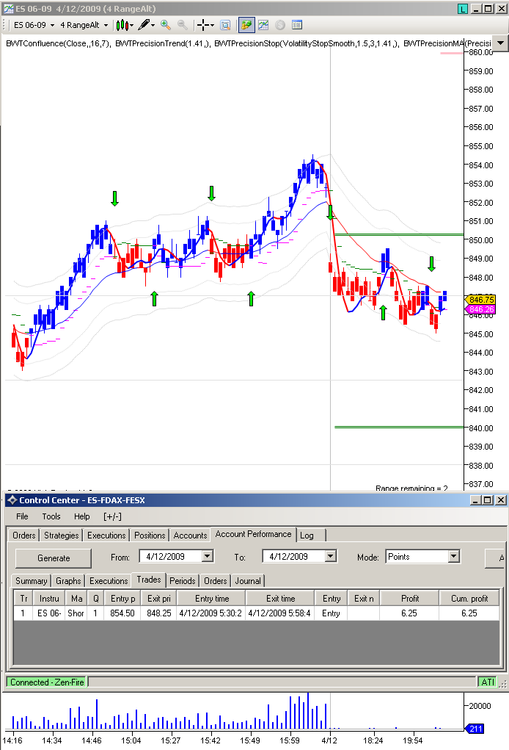Expand the crosshair cursor dropdown arrow
The image size is (509, 750).
click(x=212, y=25)
